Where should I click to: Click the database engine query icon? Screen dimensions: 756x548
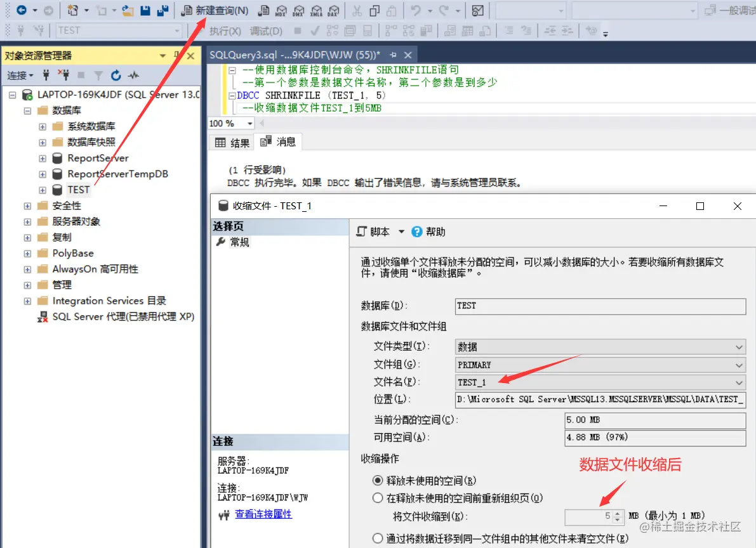[x=263, y=10]
